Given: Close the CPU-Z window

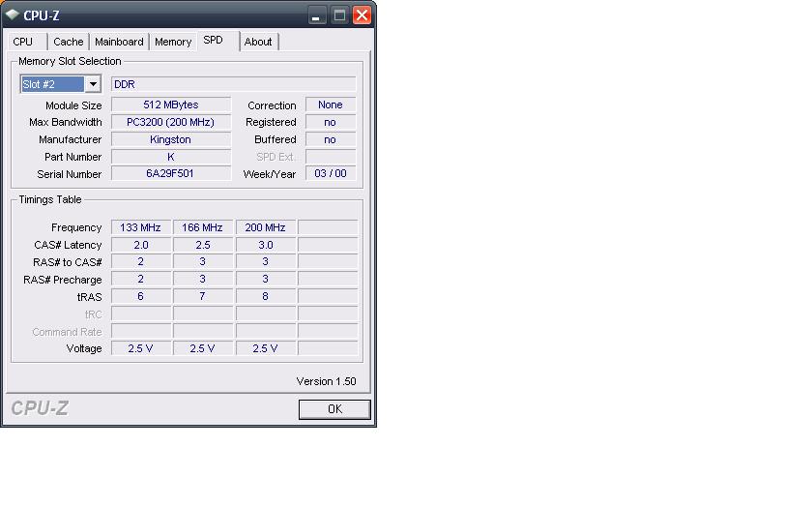Looking at the screenshot, I should point(362,15).
